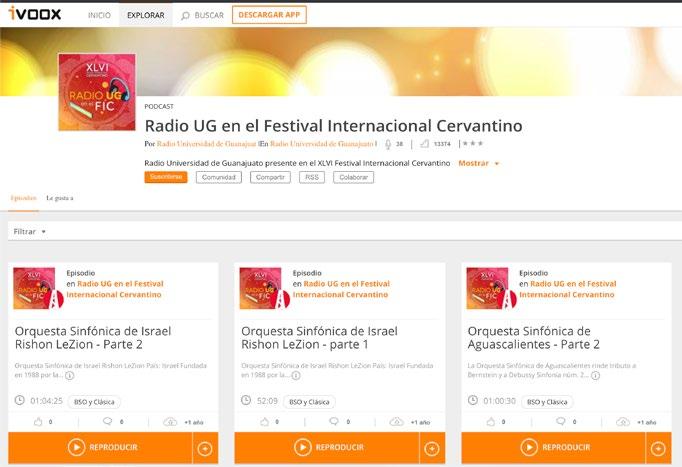
Task: Click the Compartir button
Action: click(270, 177)
